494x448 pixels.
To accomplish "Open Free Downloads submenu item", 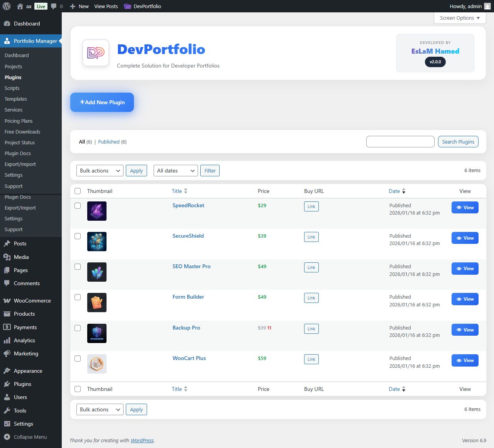I will (x=22, y=132).
